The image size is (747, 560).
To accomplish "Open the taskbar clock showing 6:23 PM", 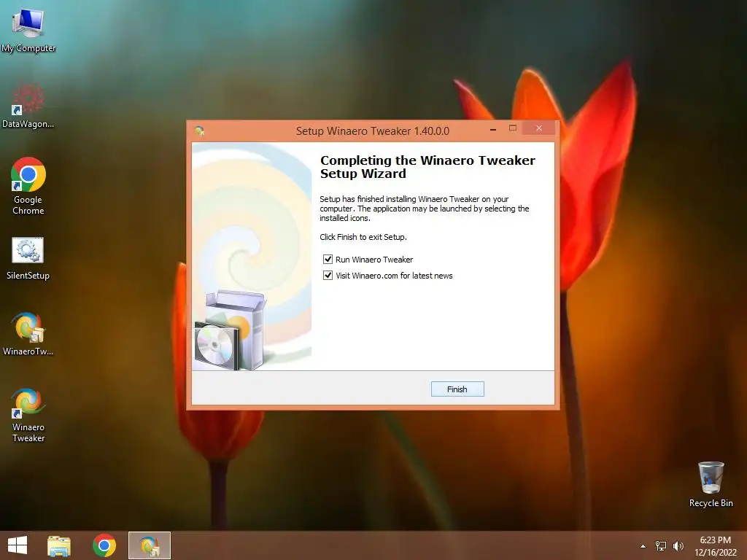I will (715, 546).
